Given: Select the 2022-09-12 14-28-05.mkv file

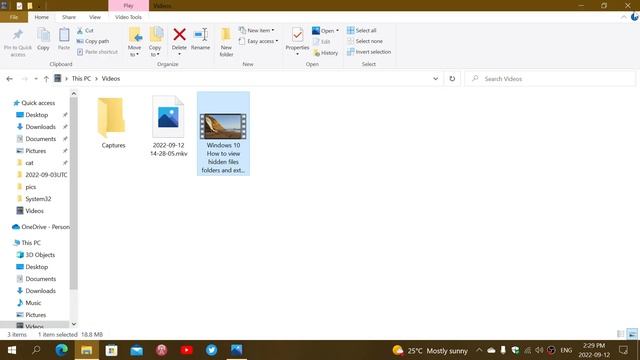Looking at the screenshot, I should pyautogui.click(x=168, y=126).
